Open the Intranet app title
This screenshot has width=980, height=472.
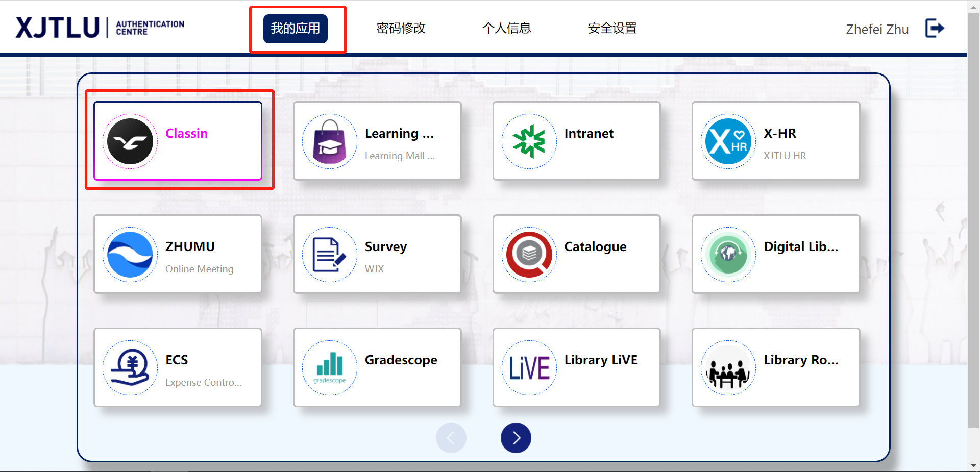click(589, 133)
